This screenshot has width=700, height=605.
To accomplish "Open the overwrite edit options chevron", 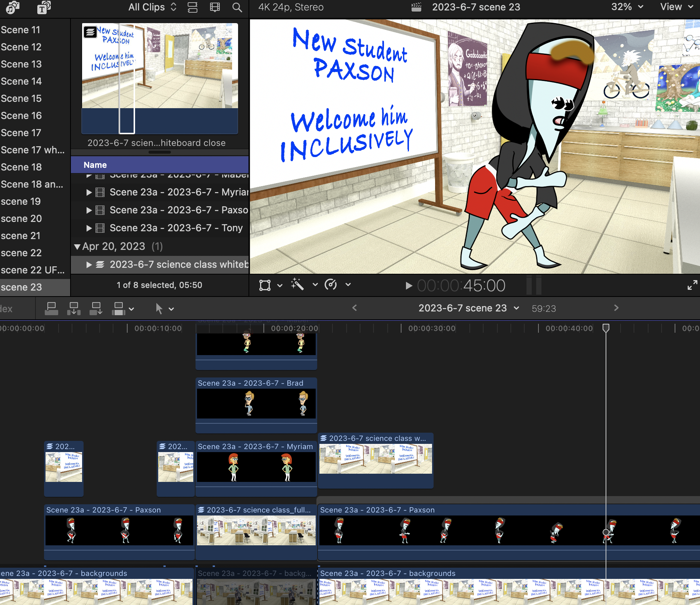I will point(131,309).
